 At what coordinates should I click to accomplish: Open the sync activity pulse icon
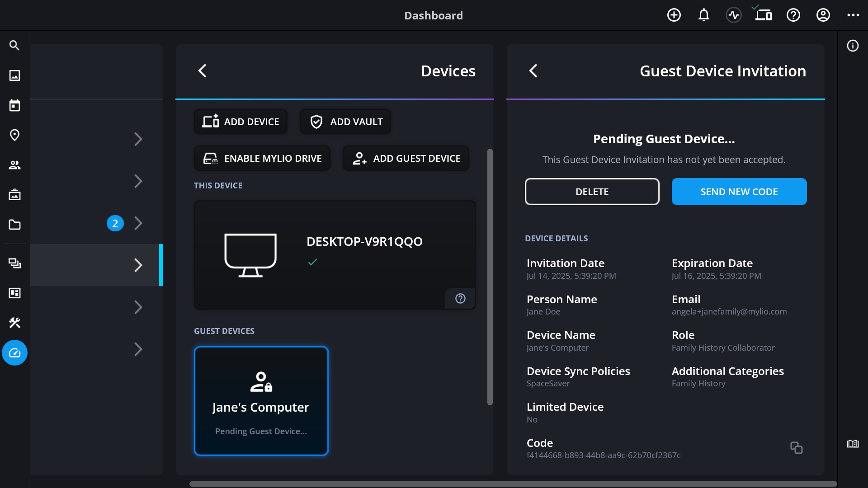point(733,15)
